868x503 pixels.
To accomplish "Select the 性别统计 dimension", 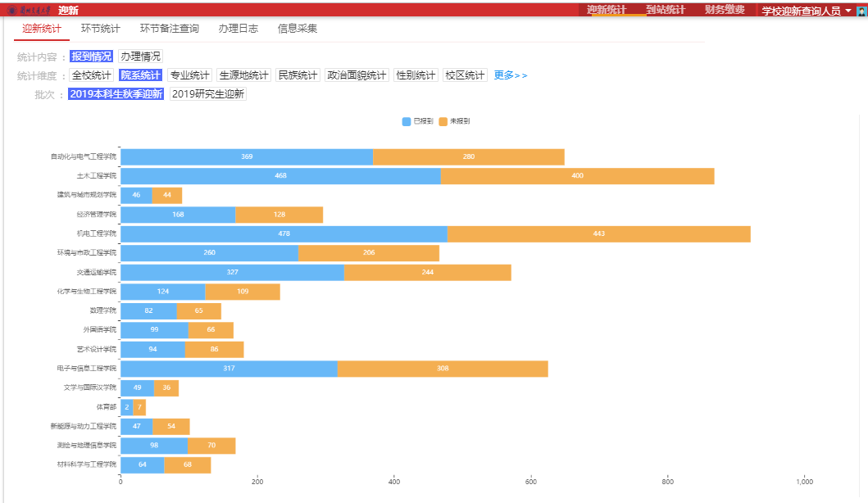I will [416, 75].
